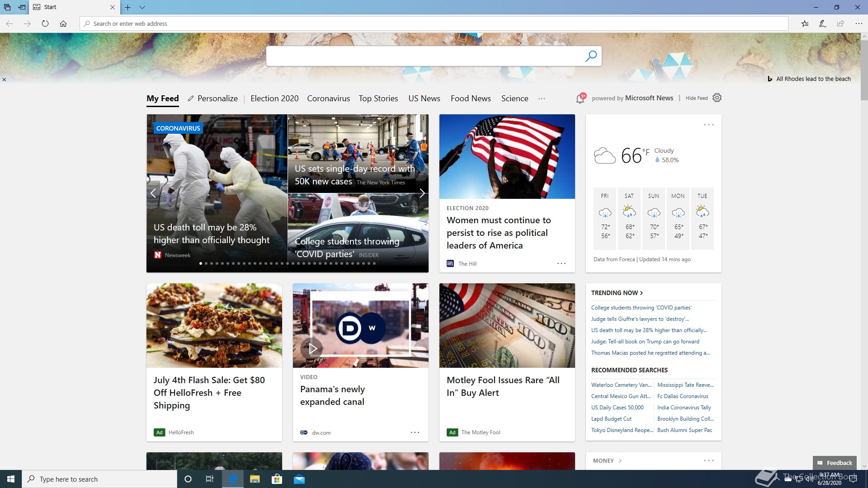Expand the Money section chevron

click(620, 461)
